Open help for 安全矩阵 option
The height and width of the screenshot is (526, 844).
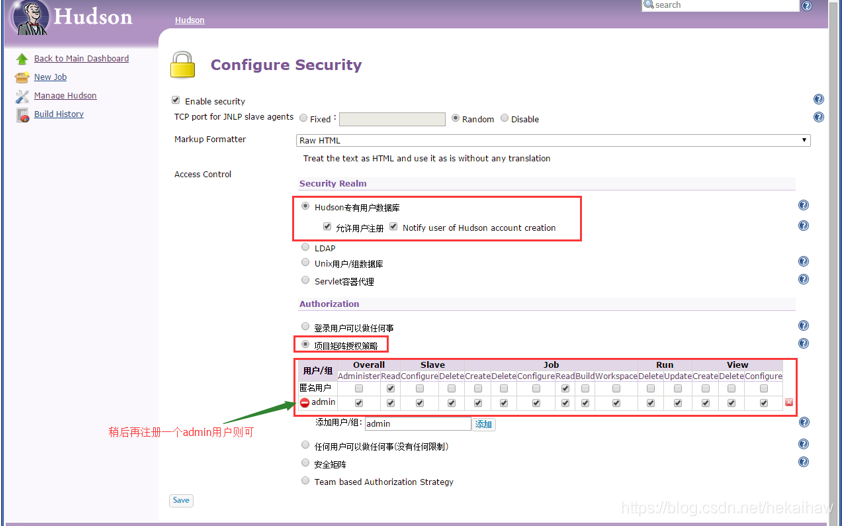(803, 462)
